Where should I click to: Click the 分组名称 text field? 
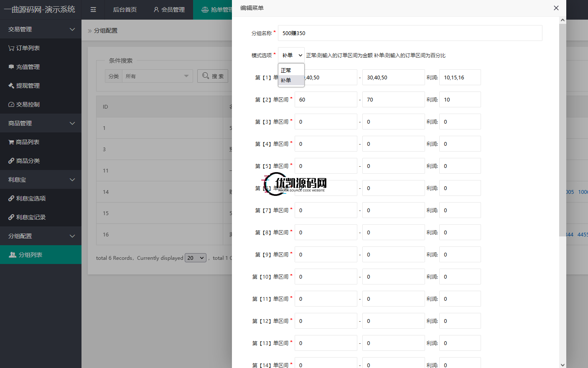coord(410,33)
